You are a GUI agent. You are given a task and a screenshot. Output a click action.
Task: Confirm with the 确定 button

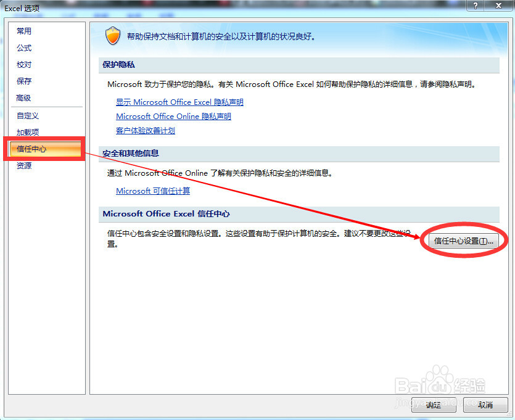(x=433, y=405)
